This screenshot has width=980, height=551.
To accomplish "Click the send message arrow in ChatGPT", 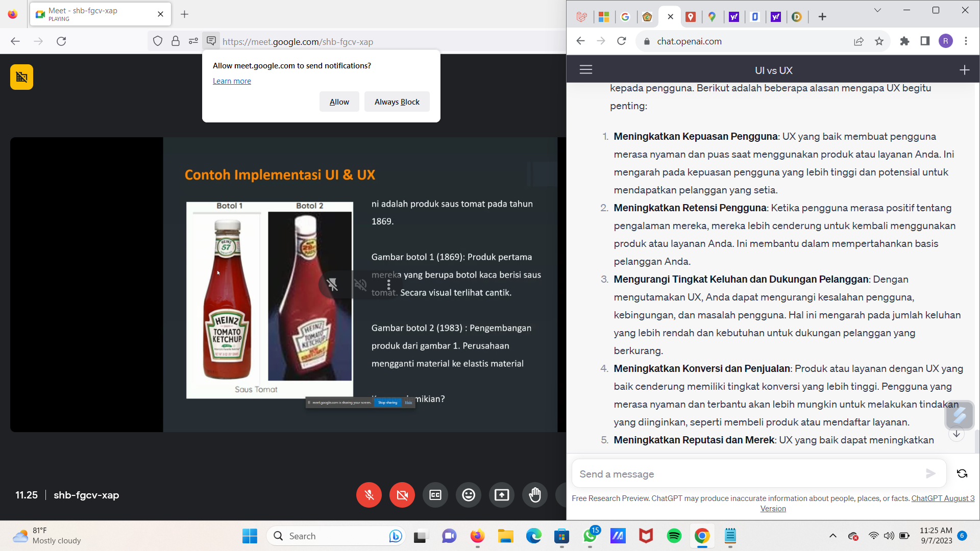I will 930,473.
